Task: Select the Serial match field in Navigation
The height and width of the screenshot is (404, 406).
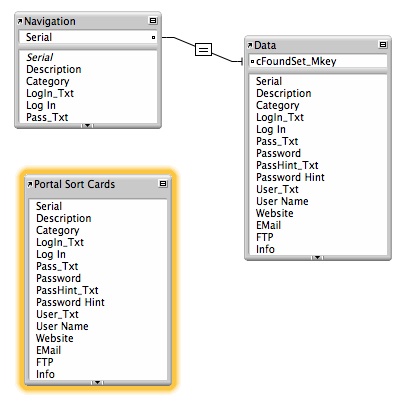Action: tap(88, 37)
